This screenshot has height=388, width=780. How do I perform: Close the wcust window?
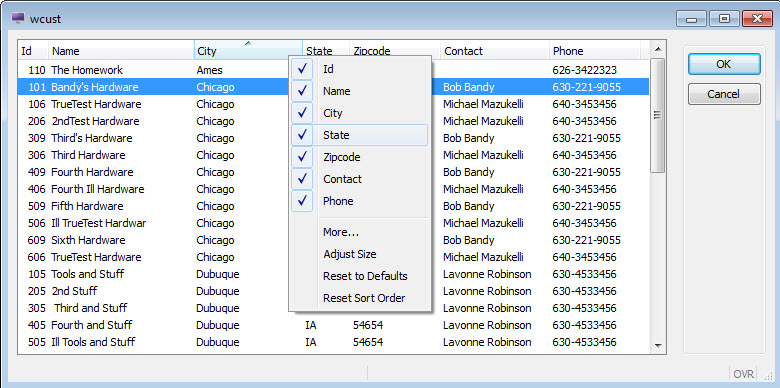point(757,19)
